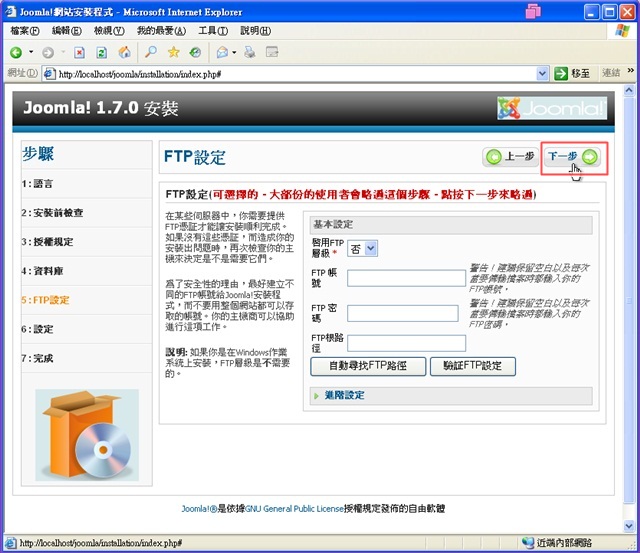This screenshot has height=553, width=640.
Task: Focus the FTP 帳號 input field
Action: [406, 278]
